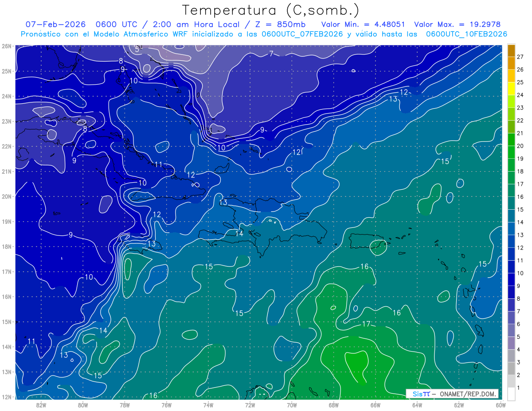
Task: Click the "17" isotherm contour label on map
Action: (x=366, y=324)
